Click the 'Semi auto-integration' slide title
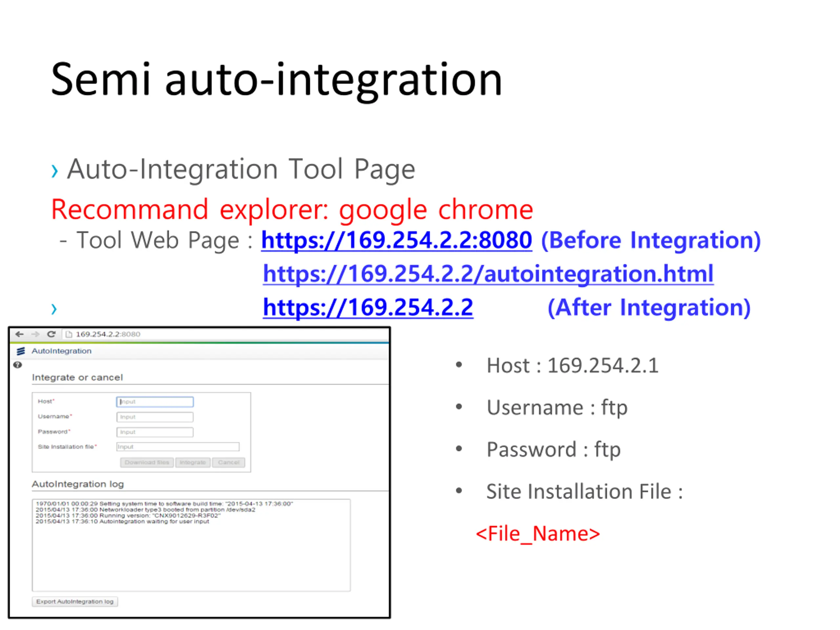Viewport: 840px width, 630px height. point(277,81)
